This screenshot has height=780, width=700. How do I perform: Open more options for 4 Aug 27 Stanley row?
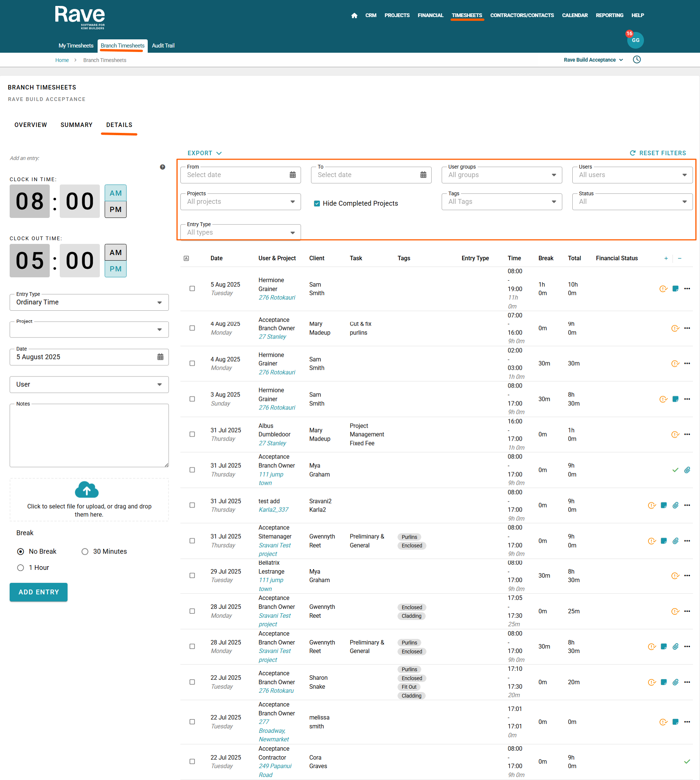(x=687, y=329)
